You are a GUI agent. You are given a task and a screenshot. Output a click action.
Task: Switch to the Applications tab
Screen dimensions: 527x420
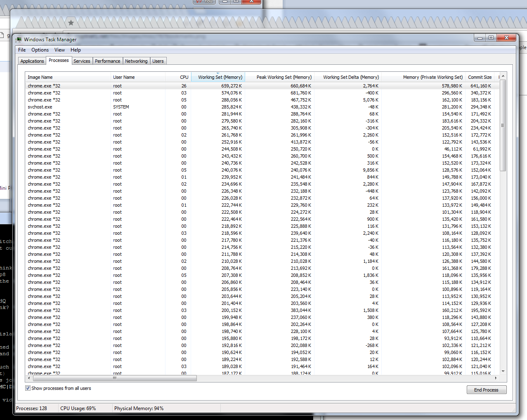pos(32,61)
